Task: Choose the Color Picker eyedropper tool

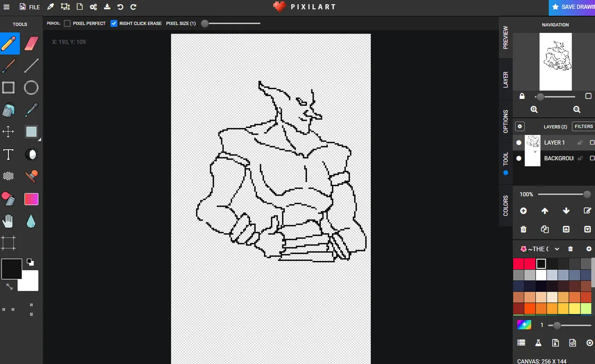Action: pos(31,110)
